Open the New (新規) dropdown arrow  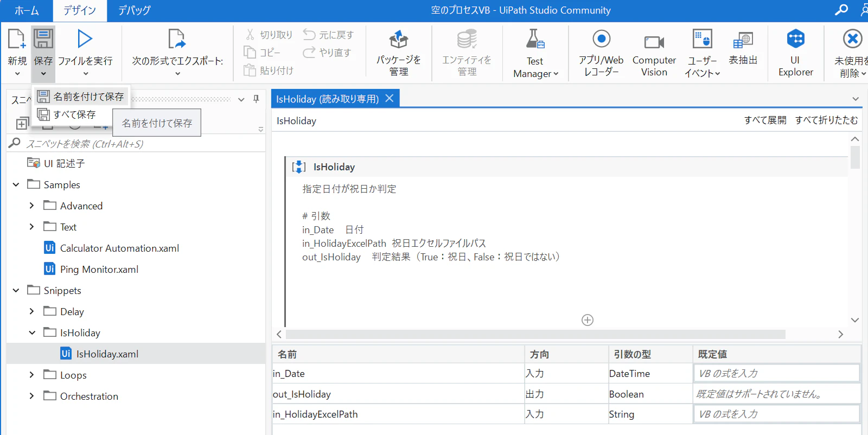[17, 74]
